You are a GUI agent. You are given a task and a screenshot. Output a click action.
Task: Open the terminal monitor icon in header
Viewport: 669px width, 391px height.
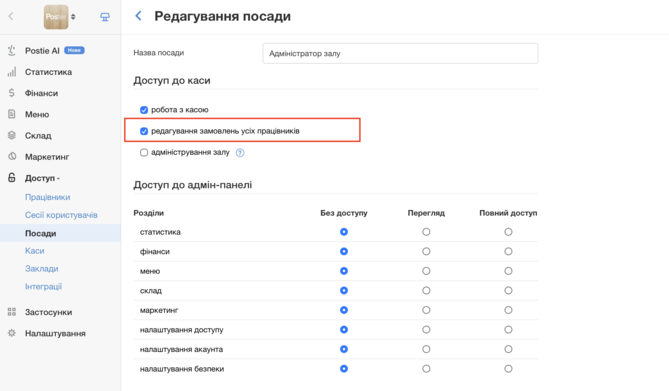[x=105, y=17]
